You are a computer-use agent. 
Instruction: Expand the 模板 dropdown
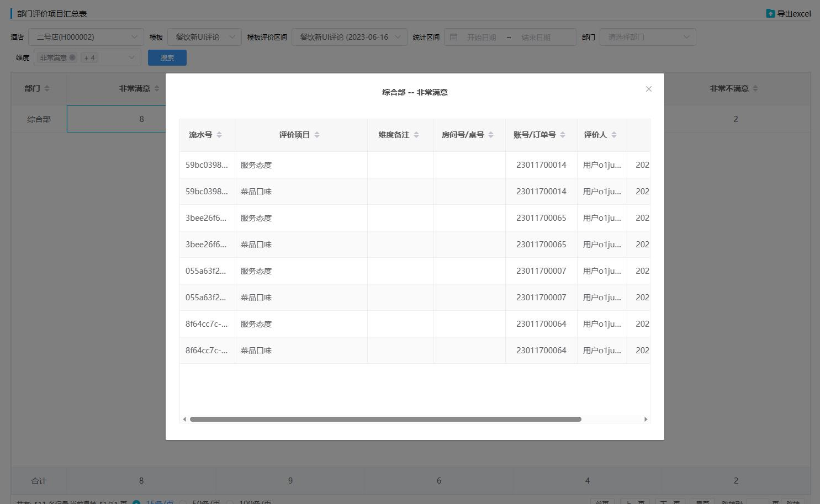click(204, 37)
